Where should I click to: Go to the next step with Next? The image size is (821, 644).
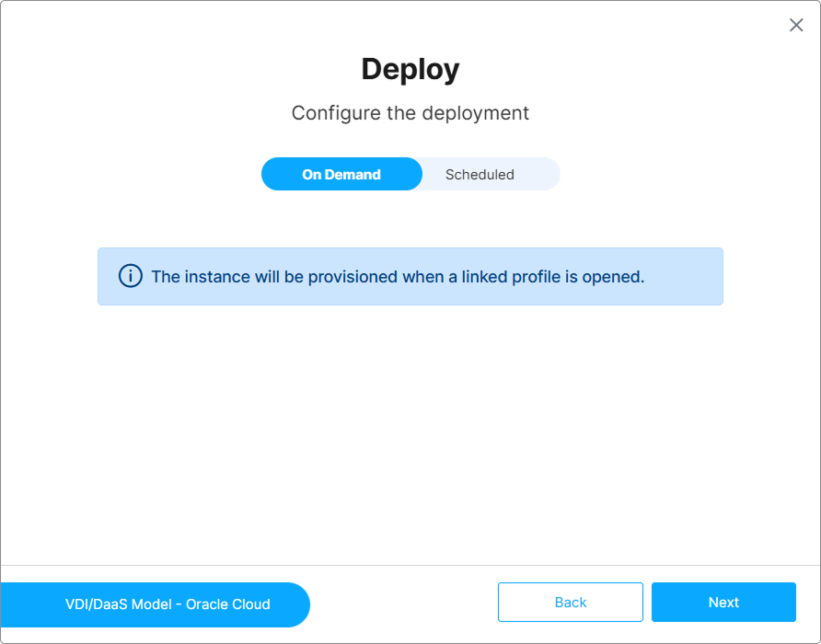tap(723, 602)
